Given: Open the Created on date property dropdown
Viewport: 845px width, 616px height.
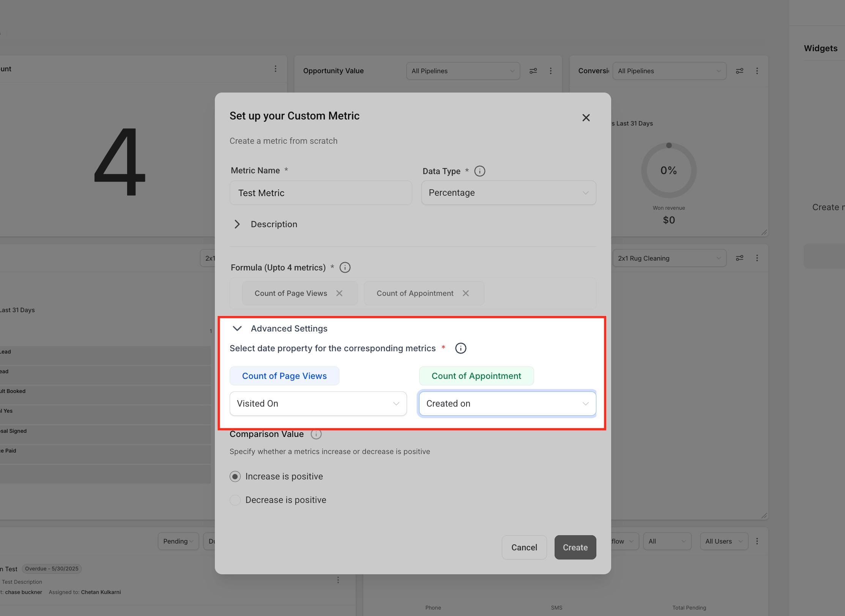Looking at the screenshot, I should 507,404.
